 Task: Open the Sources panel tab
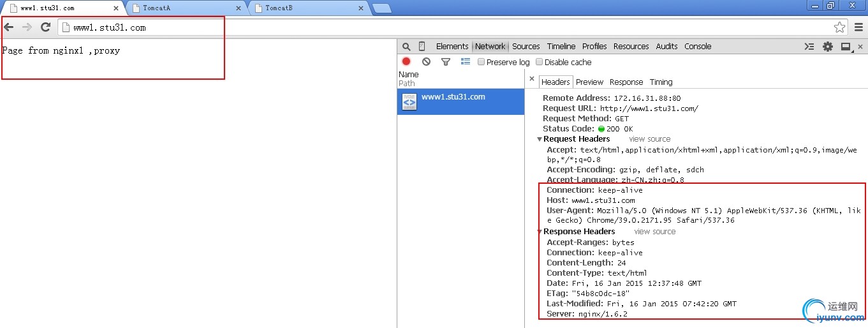[x=526, y=47]
